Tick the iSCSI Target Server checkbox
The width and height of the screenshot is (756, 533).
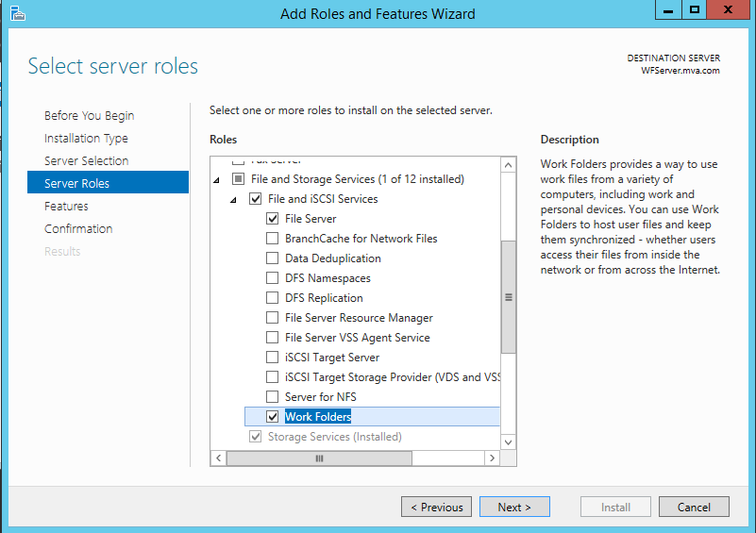(x=273, y=358)
